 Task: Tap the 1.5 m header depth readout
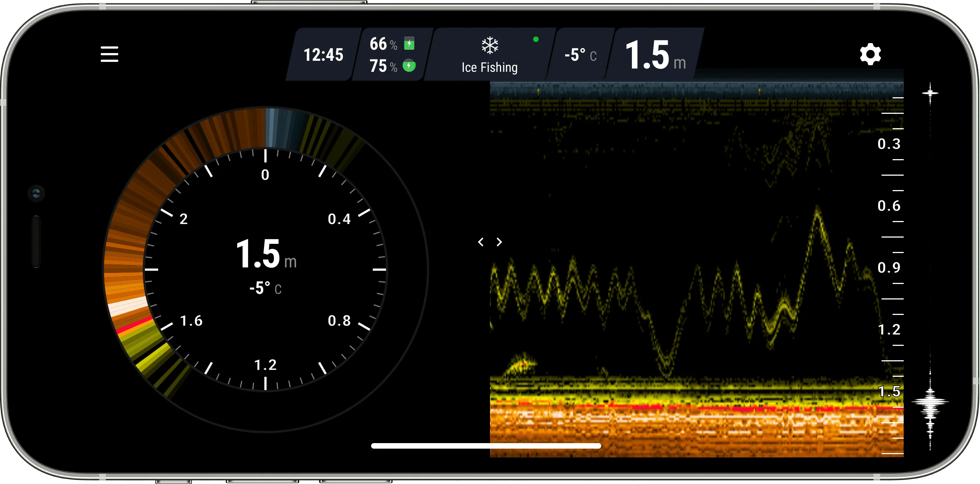click(655, 56)
